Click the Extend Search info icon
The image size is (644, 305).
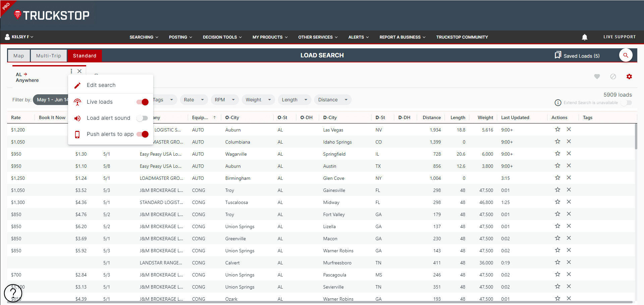(558, 103)
